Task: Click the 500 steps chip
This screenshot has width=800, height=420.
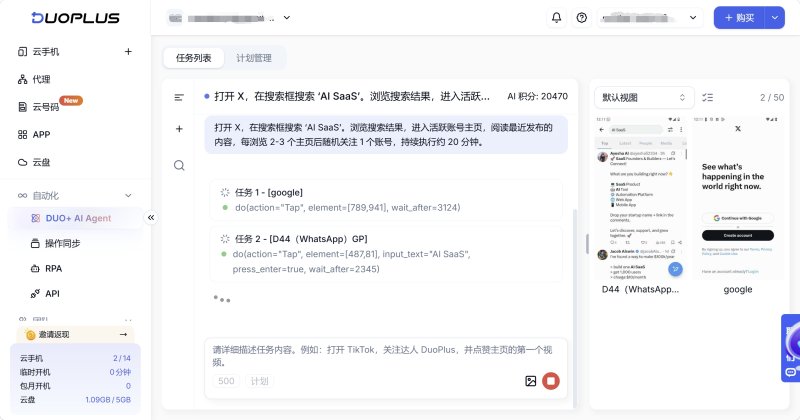Action: click(226, 381)
